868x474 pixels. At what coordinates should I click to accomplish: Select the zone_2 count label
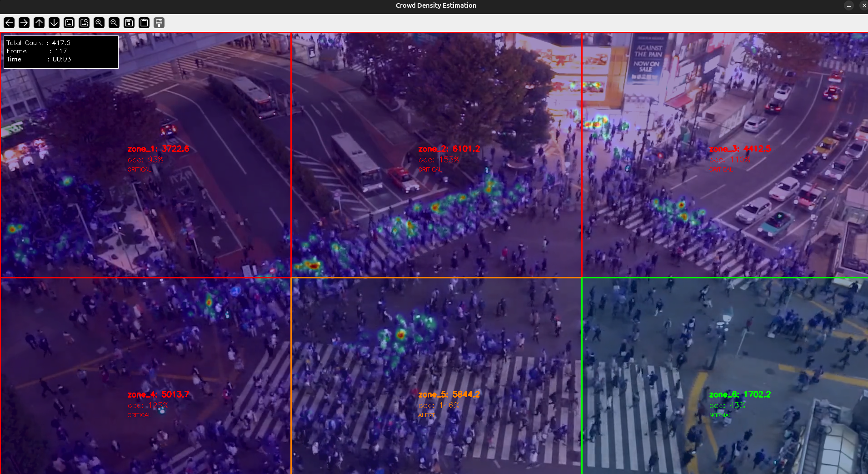[448, 149]
